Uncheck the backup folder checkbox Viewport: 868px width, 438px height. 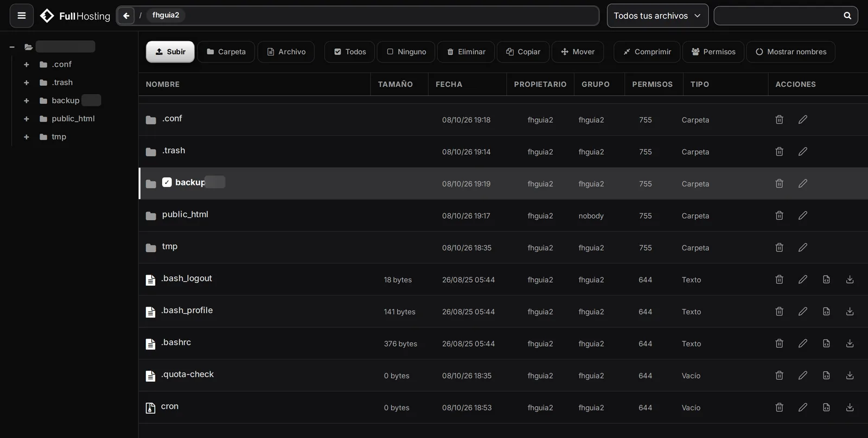point(167,182)
